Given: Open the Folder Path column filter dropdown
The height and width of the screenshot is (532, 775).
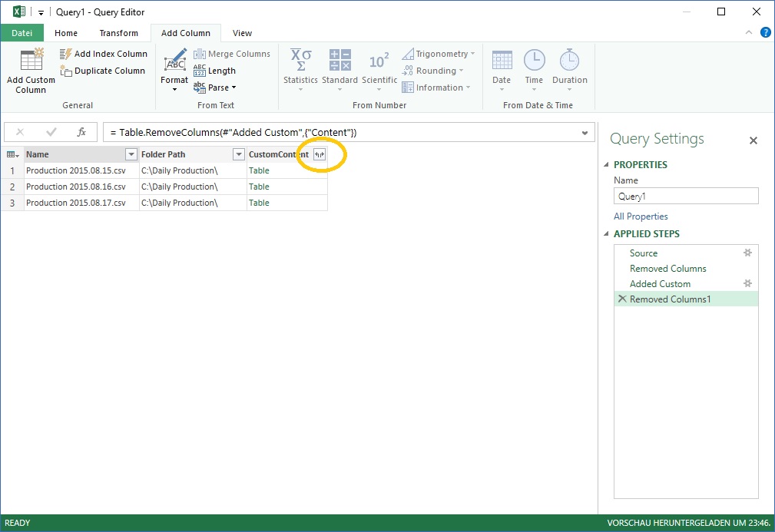Looking at the screenshot, I should tap(238, 154).
